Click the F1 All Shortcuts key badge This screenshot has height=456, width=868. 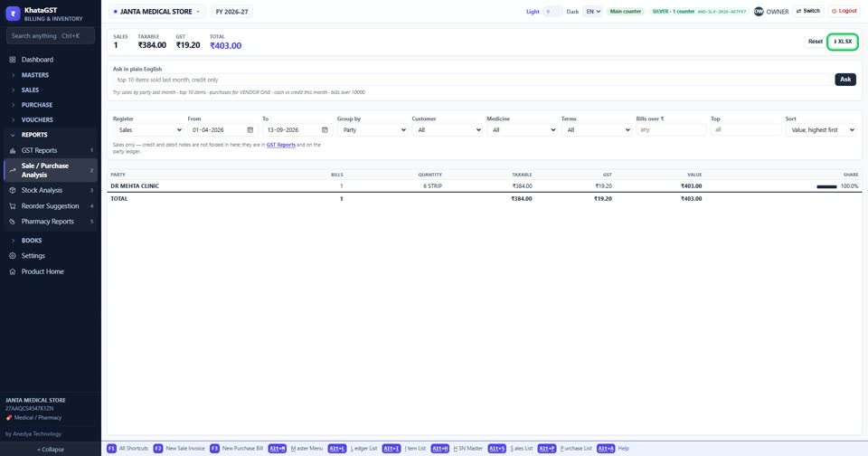pyautogui.click(x=111, y=448)
